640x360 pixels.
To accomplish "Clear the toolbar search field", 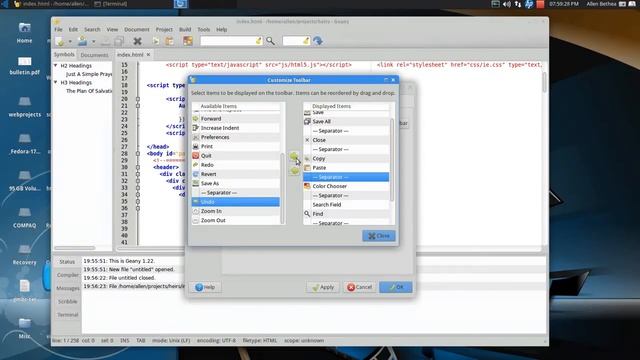I will (258, 41).
